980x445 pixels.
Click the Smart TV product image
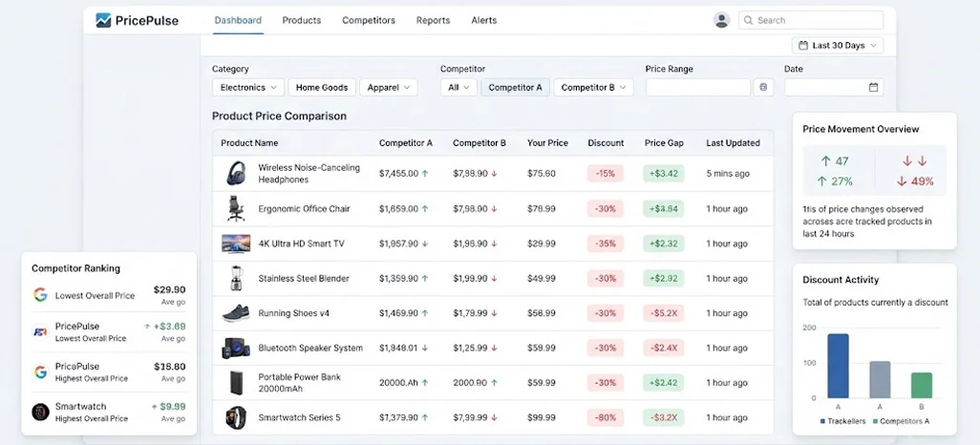tap(236, 244)
